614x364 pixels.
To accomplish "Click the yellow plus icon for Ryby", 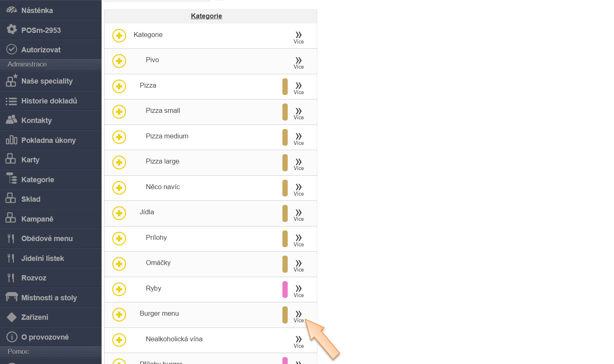I will tap(119, 289).
